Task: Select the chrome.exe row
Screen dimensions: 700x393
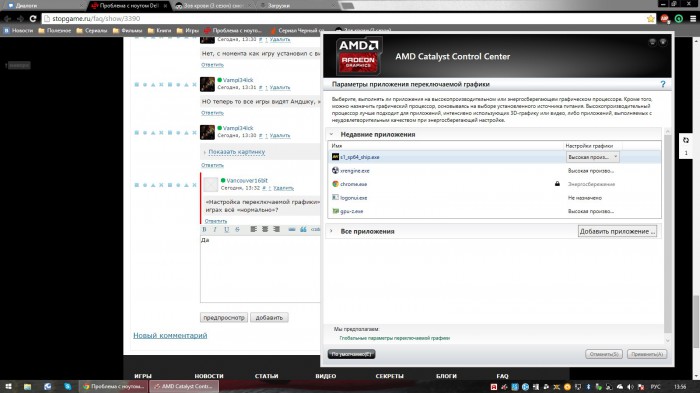Action: (x=494, y=184)
